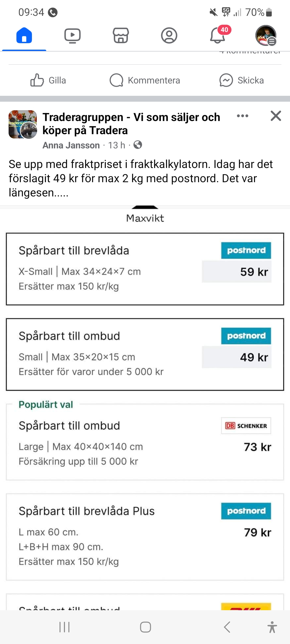Tap the Skicka send button
This screenshot has height=644, width=290.
(242, 80)
